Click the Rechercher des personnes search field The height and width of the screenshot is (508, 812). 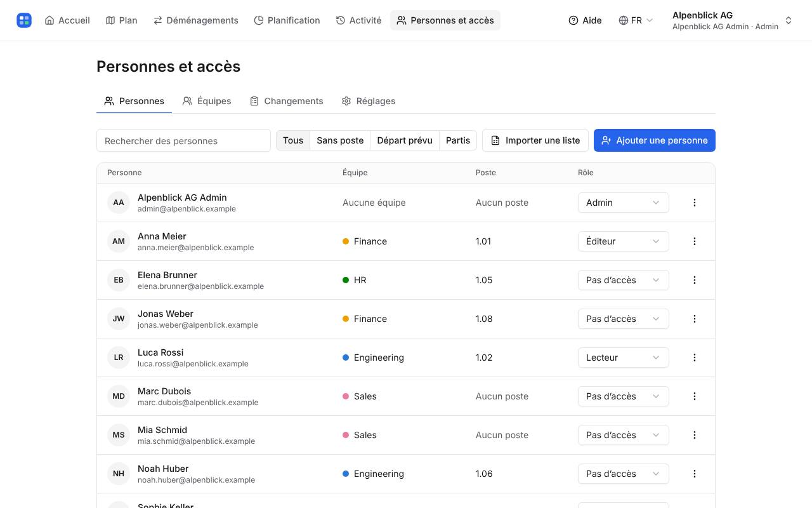pyautogui.click(x=183, y=140)
